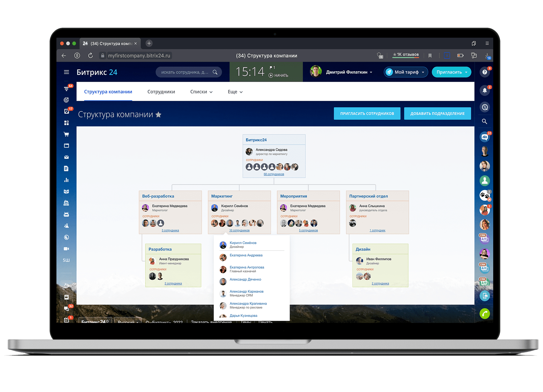This screenshot has height=392, width=543.
Task: Open the 1 сотрудник link in Партнерский отдел
Action: [377, 230]
